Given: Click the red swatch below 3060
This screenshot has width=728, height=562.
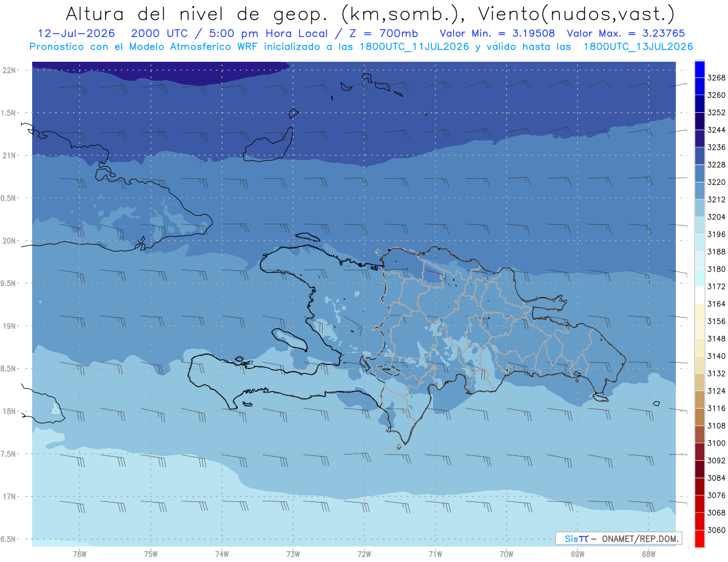Looking at the screenshot, I should click(699, 538).
